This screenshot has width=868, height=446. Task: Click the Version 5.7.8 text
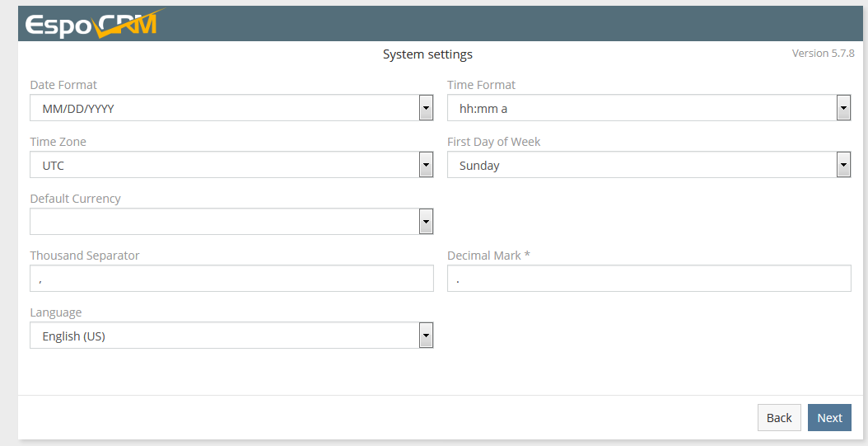click(x=824, y=54)
